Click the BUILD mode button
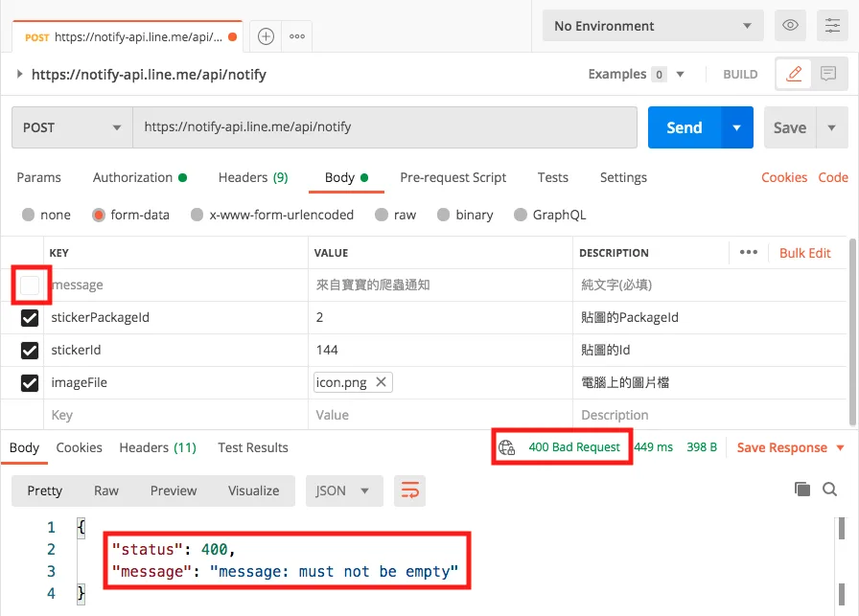The height and width of the screenshot is (616, 859). (x=740, y=74)
